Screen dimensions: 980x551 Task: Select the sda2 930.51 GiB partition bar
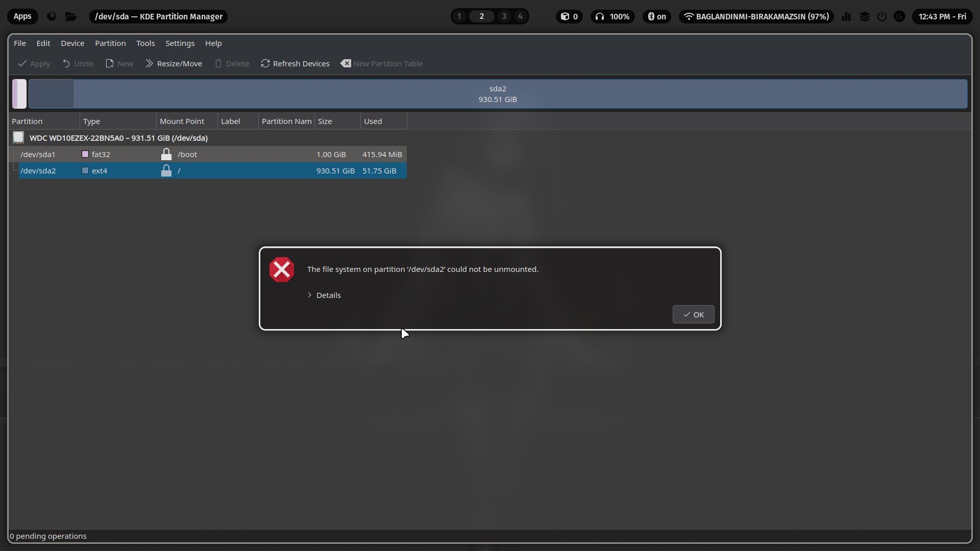pyautogui.click(x=498, y=94)
